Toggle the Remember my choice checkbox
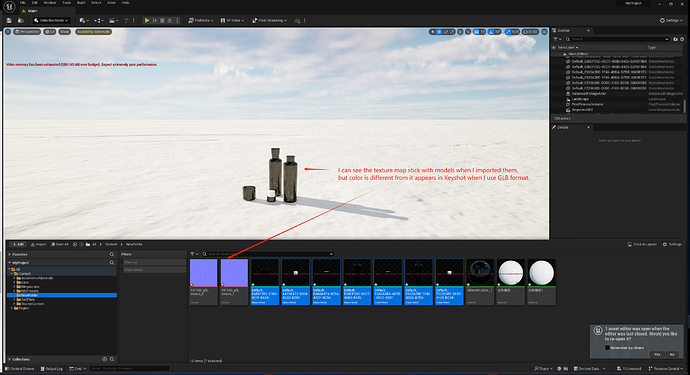The image size is (690, 375). 607,348
